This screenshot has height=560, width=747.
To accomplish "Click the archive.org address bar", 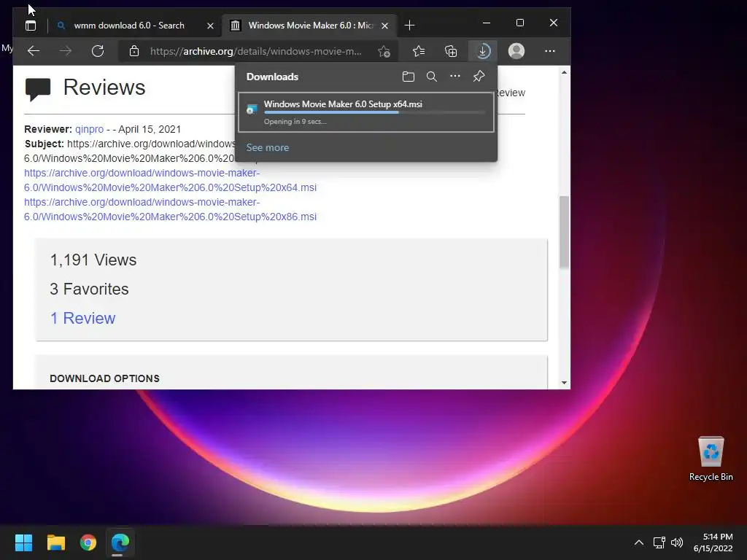I will click(x=256, y=51).
